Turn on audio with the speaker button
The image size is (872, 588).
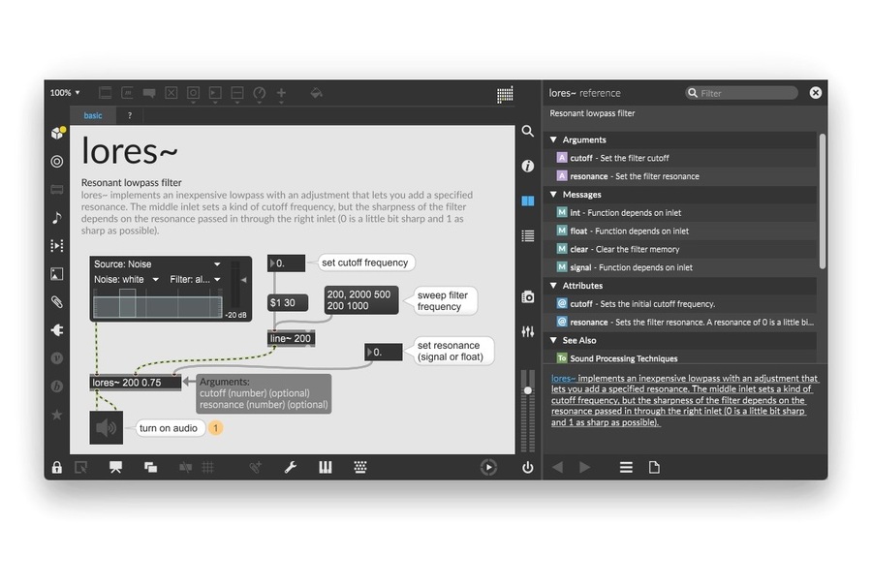tap(107, 427)
